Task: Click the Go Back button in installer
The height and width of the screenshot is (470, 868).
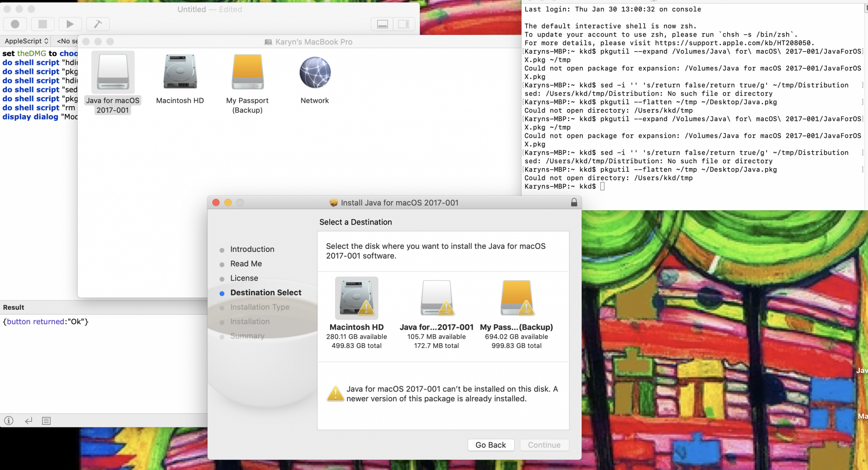Action: click(x=491, y=445)
